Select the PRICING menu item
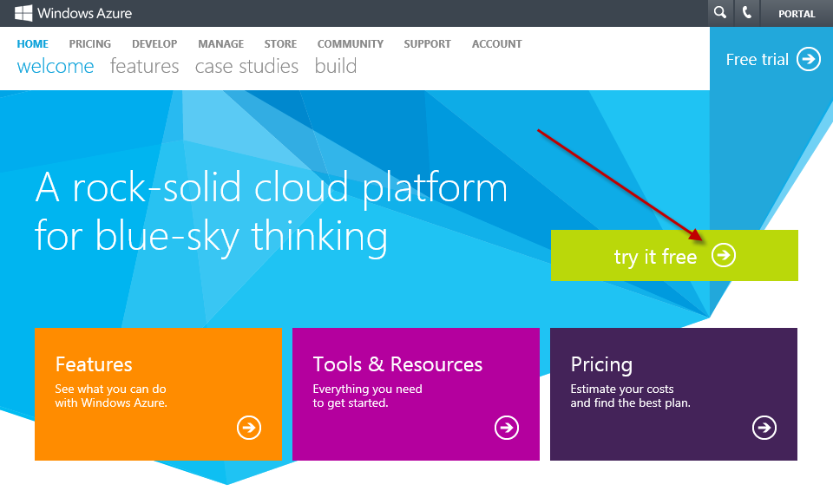The width and height of the screenshot is (833, 504). click(x=90, y=44)
